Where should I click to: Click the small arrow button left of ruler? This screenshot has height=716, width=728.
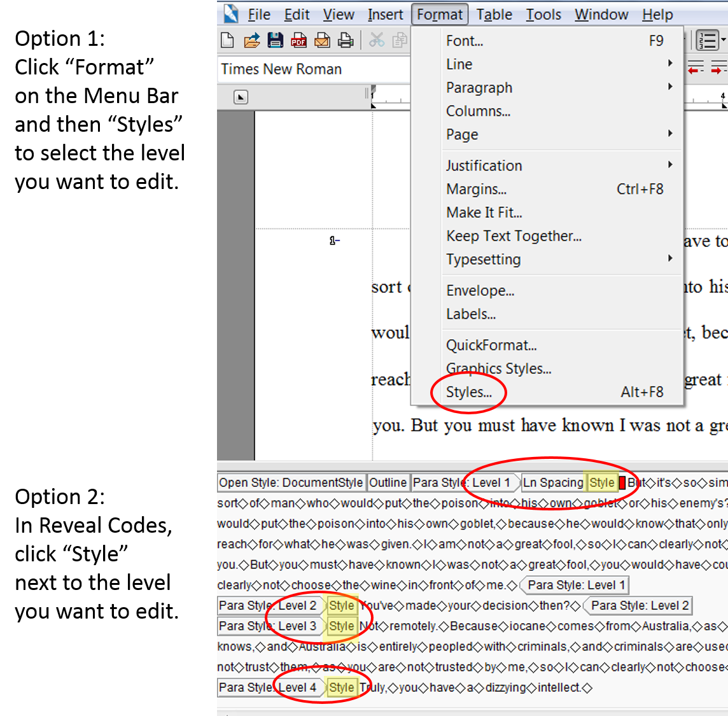241,97
